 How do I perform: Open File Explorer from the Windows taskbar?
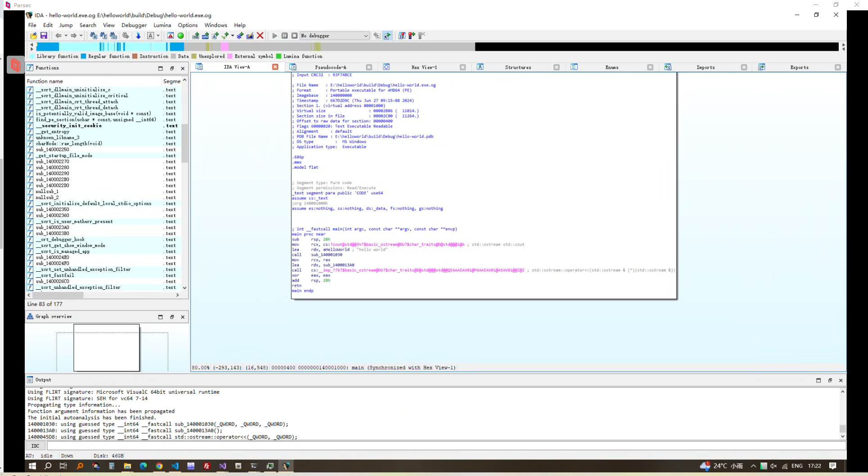coord(127,466)
